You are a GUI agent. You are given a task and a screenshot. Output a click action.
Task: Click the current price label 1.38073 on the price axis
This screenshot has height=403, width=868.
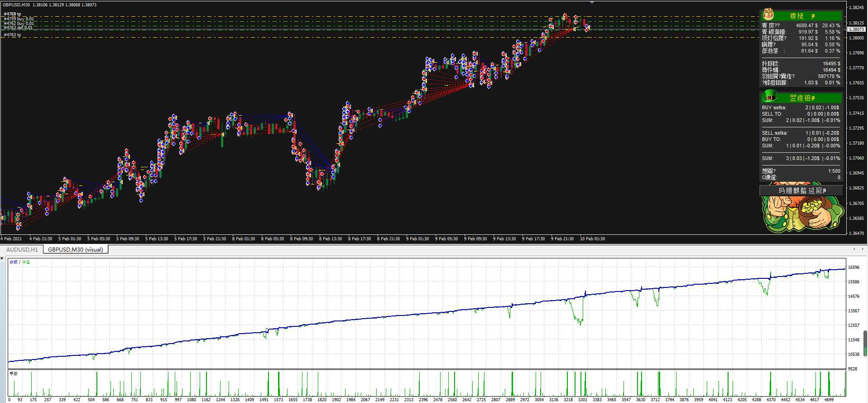pos(856,29)
